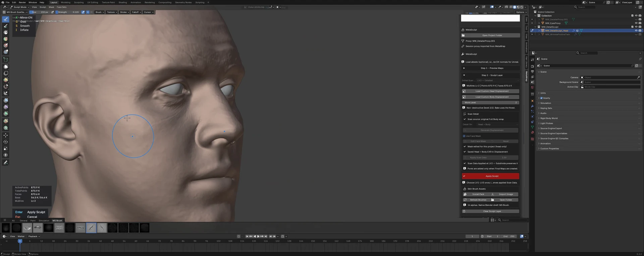Click the Import Image button
The image size is (644, 256).
[x=504, y=194]
